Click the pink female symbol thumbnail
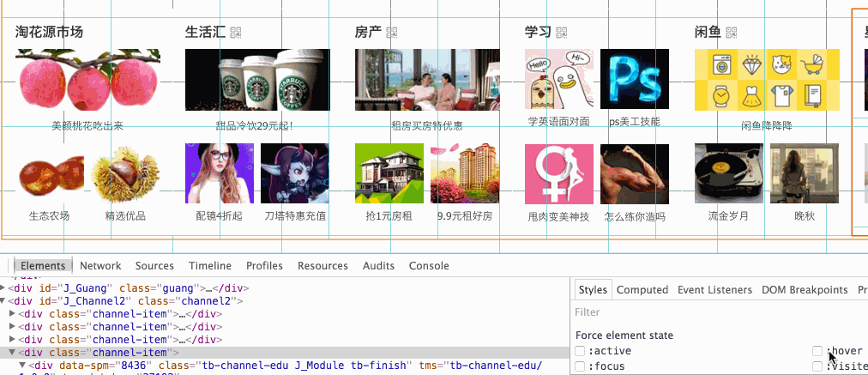Screen dimensions: 868x375 (559, 174)
